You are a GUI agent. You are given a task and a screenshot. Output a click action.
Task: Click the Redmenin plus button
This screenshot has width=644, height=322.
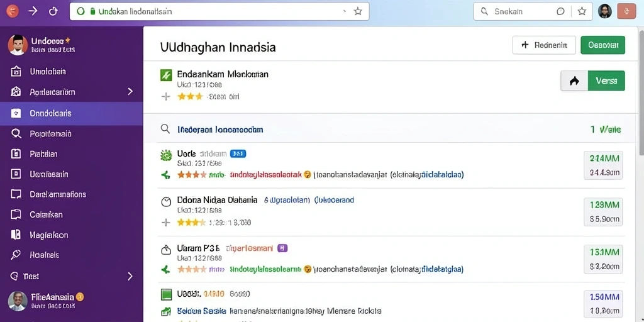coord(544,45)
